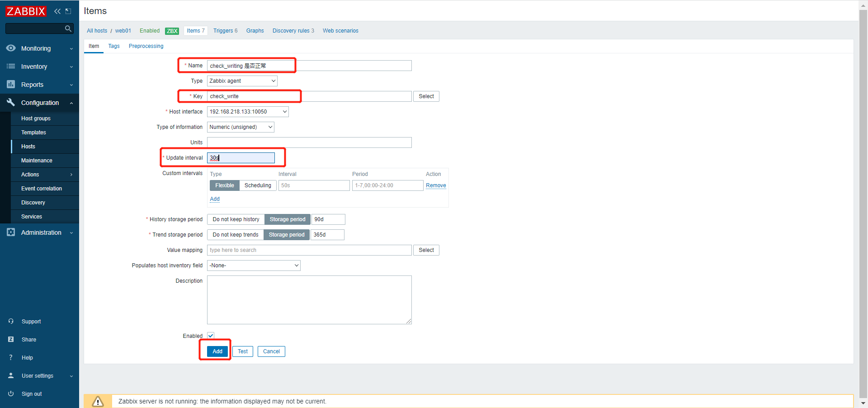
Task: Choose history Storage period option
Action: pos(288,219)
